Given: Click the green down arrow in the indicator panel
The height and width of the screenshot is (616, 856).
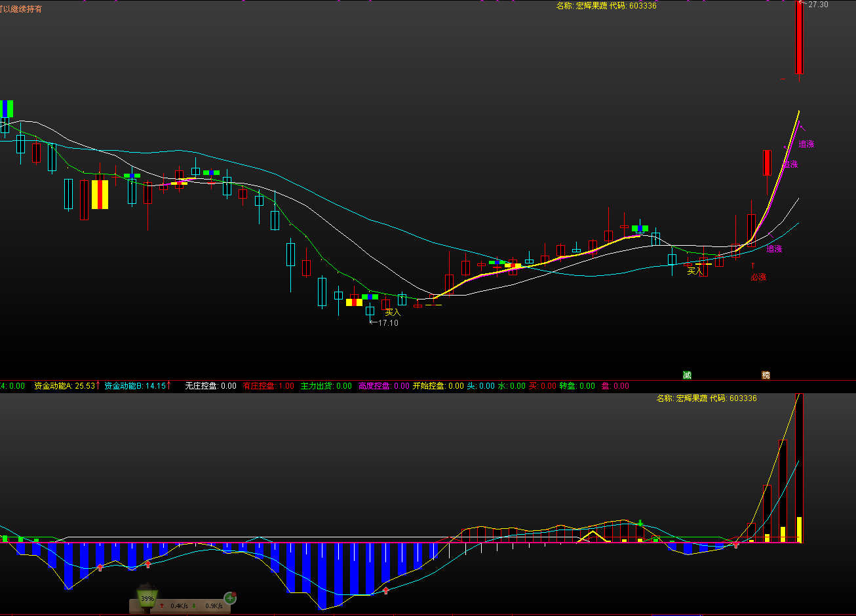Looking at the screenshot, I should tap(640, 524).
